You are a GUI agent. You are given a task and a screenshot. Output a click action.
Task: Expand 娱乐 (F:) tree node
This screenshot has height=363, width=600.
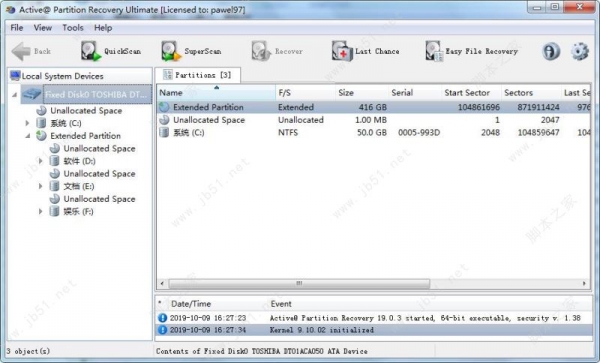[x=41, y=212]
